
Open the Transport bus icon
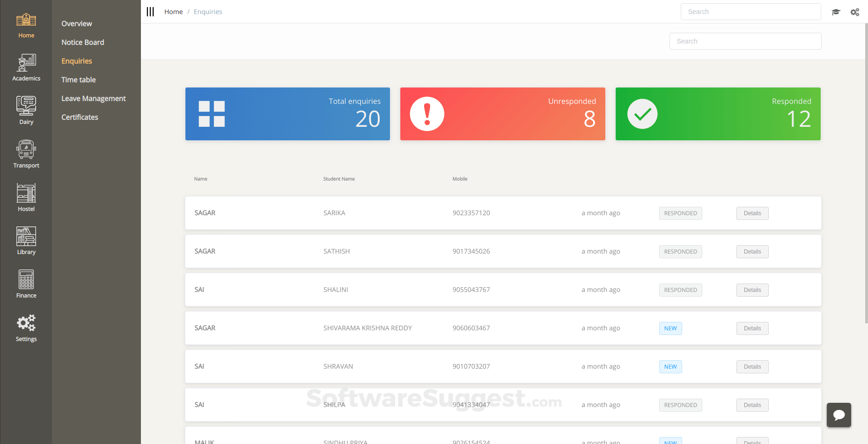click(x=26, y=149)
